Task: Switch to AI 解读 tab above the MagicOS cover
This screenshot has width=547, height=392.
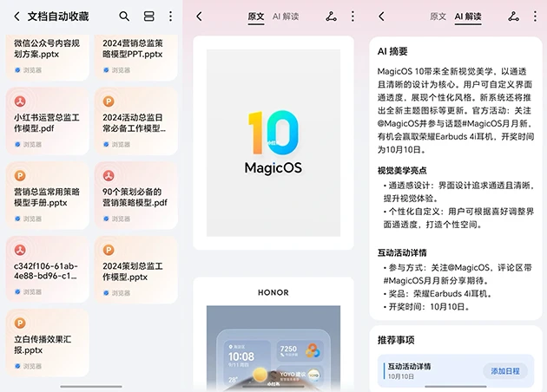Action: point(287,16)
